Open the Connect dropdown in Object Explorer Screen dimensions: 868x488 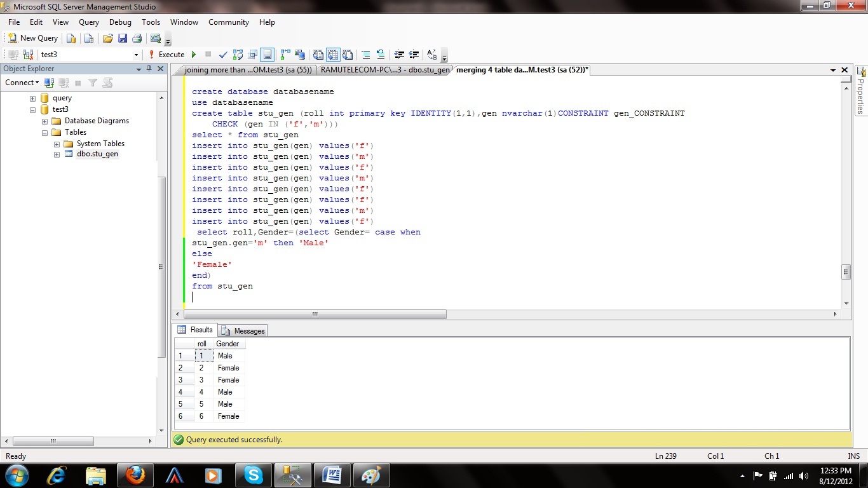tap(22, 83)
